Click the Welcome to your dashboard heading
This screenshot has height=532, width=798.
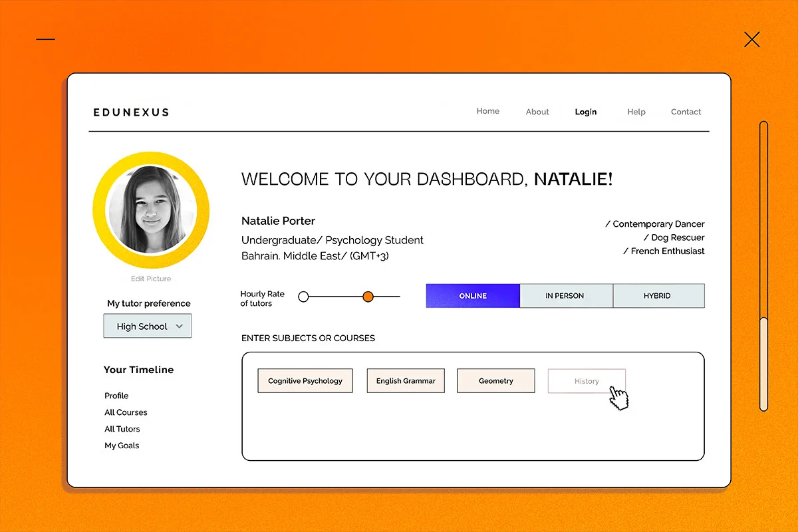point(427,179)
